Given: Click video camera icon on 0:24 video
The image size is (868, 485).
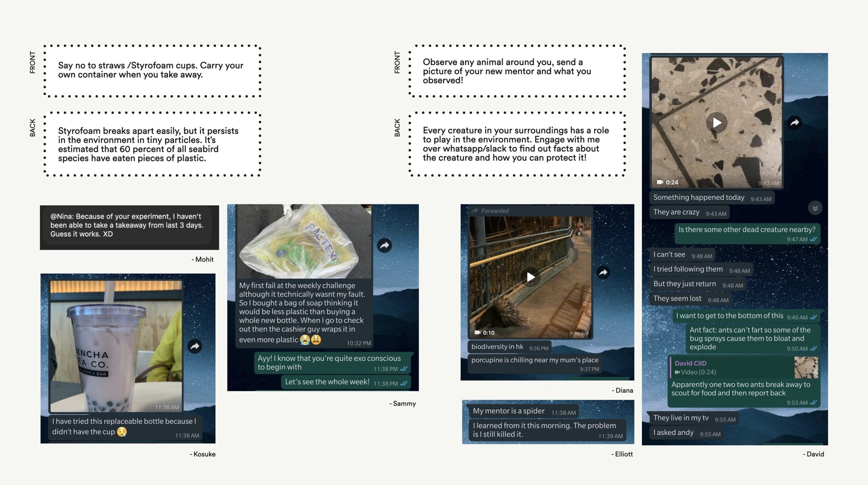Looking at the screenshot, I should [x=659, y=182].
